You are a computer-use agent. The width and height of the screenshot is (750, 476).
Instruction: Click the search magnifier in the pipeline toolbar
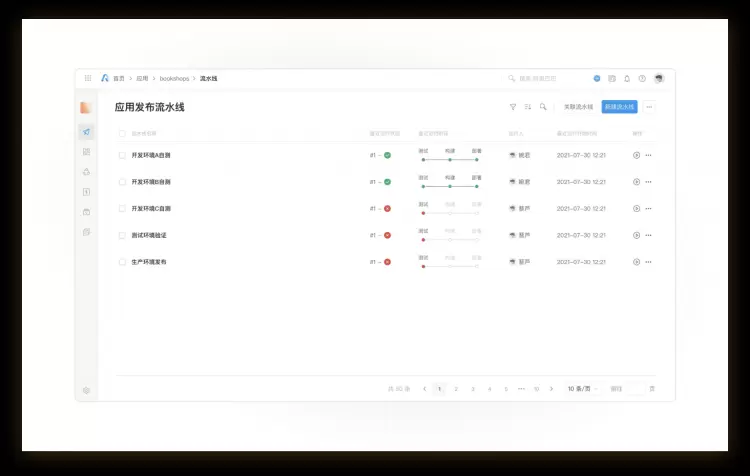tap(543, 107)
